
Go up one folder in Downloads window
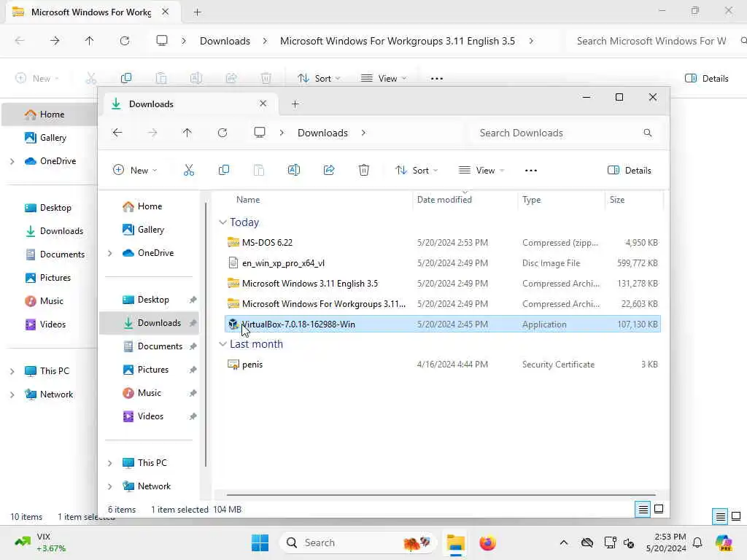[x=187, y=133]
